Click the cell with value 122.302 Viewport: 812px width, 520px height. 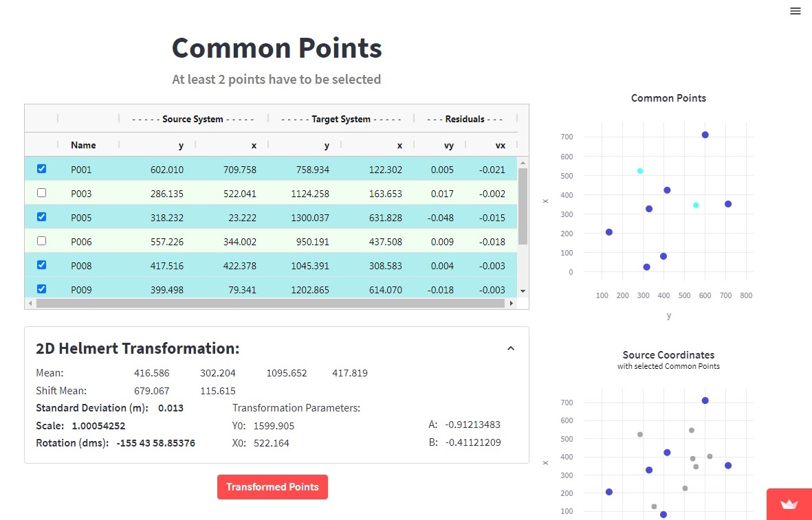tap(385, 170)
